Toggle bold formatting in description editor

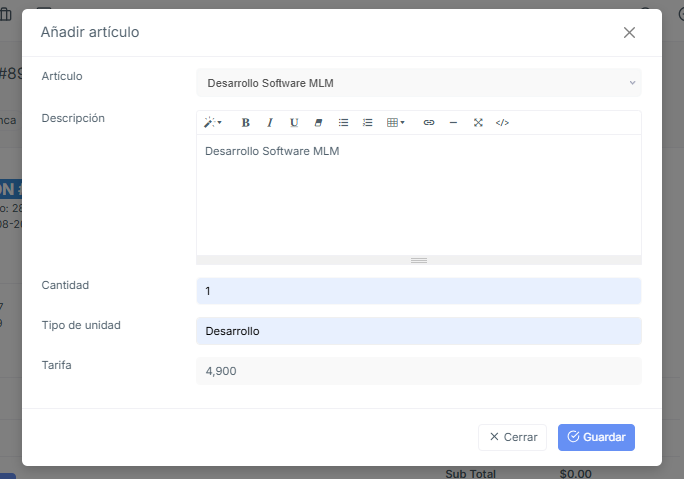[246, 123]
